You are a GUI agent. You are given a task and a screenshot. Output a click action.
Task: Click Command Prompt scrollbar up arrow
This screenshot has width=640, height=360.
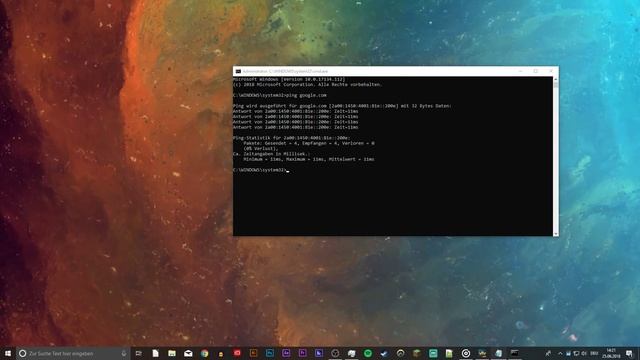pyautogui.click(x=556, y=79)
